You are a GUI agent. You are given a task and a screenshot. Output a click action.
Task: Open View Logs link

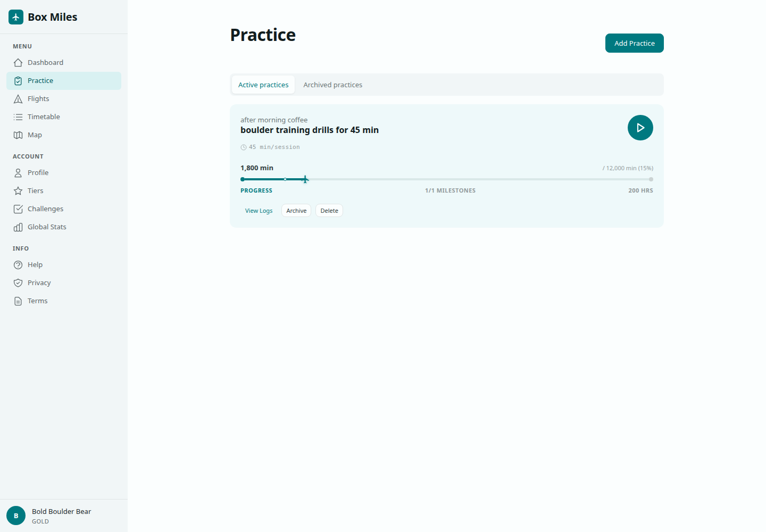(259, 211)
